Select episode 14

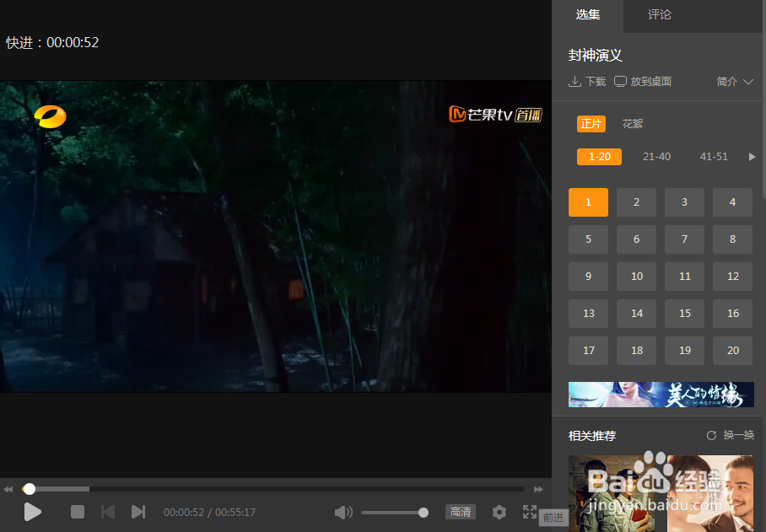(636, 314)
